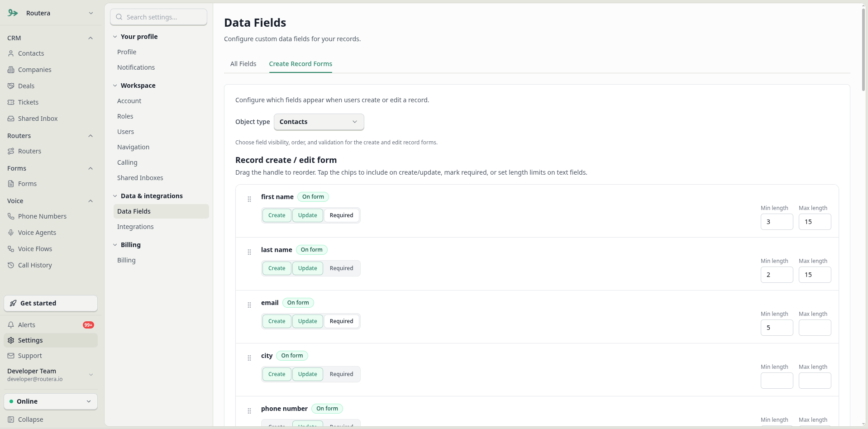Click the Contacts person icon in sidebar

click(11, 53)
